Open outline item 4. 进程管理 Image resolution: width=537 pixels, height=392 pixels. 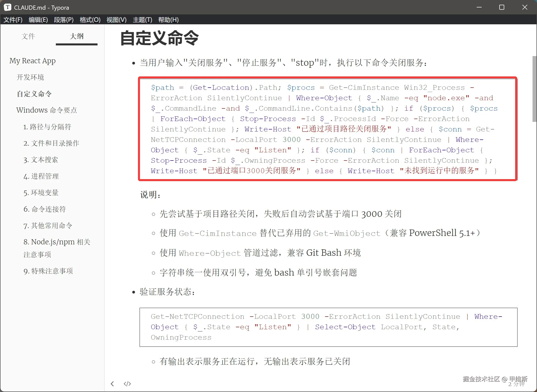click(x=41, y=176)
